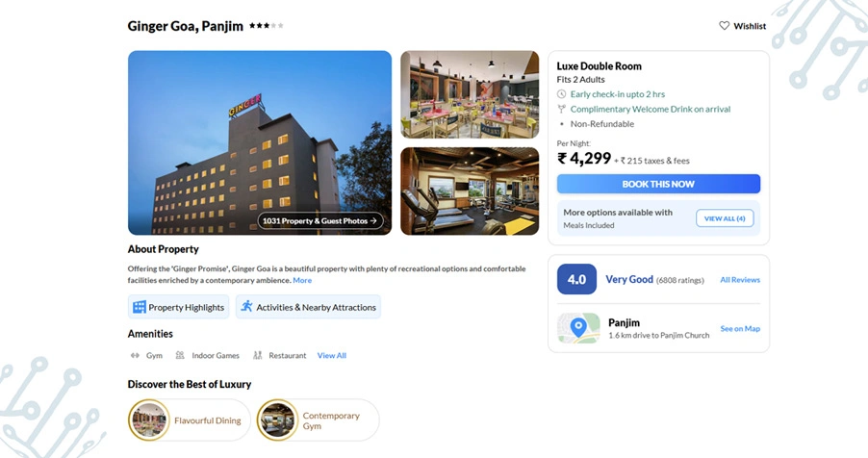This screenshot has height=458, width=868.
Task: Open the 1031 Property & Guest Photos gallery
Action: pyautogui.click(x=319, y=220)
